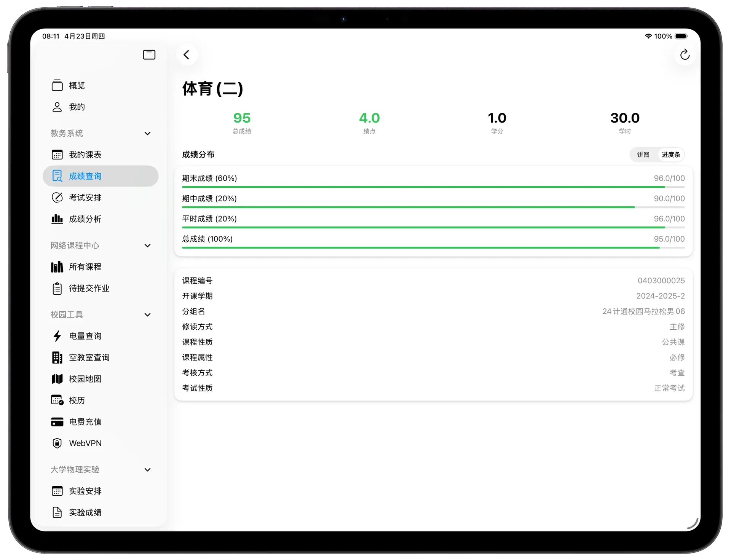Collapse the 校园工具 section chevron
Screen dimensions: 731x560
[148, 315]
